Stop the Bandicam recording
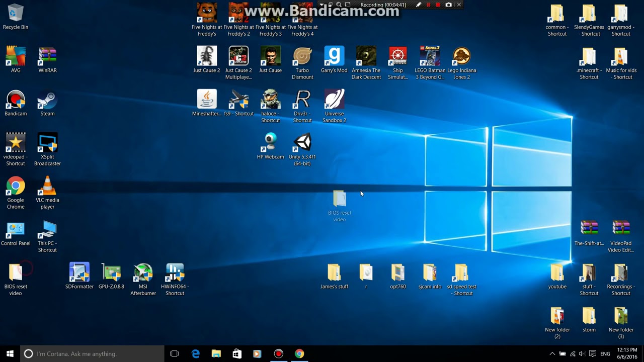Screen dimensions: 644x362 coord(438,5)
